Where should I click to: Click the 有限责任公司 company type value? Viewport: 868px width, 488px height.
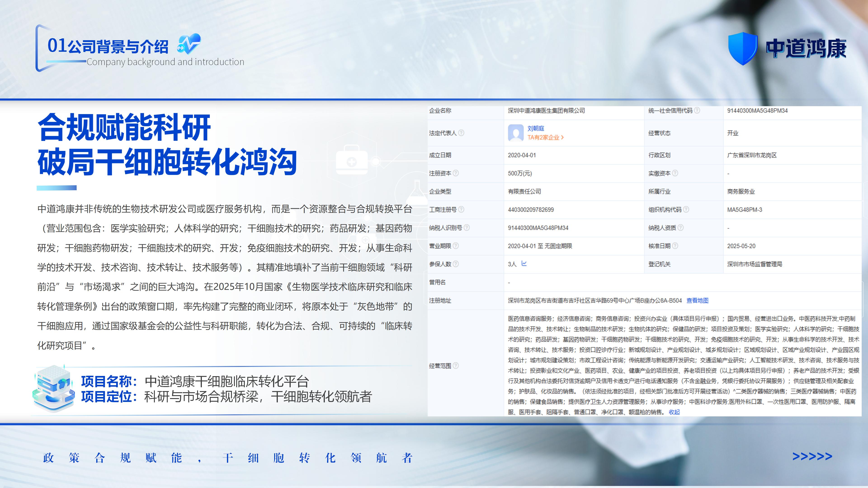524,191
